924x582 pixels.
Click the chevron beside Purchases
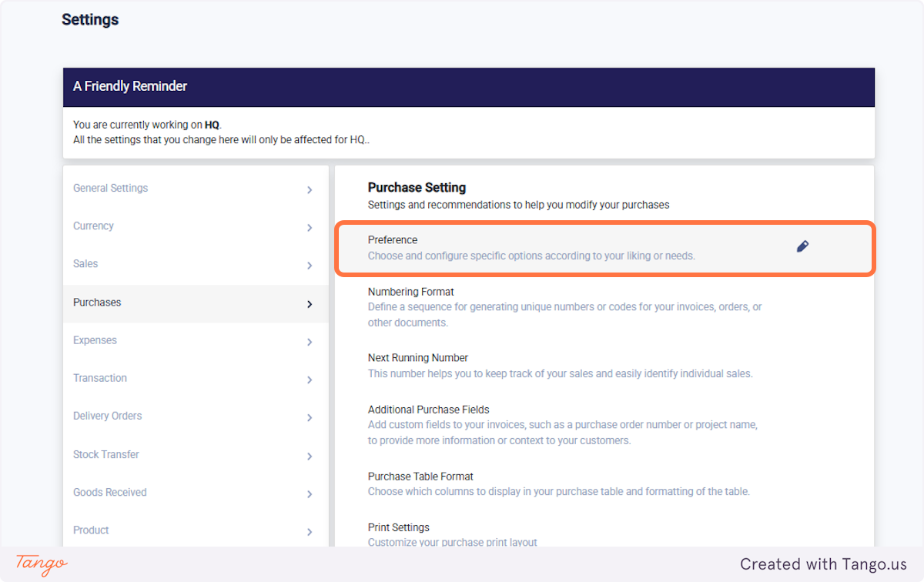[x=310, y=304]
